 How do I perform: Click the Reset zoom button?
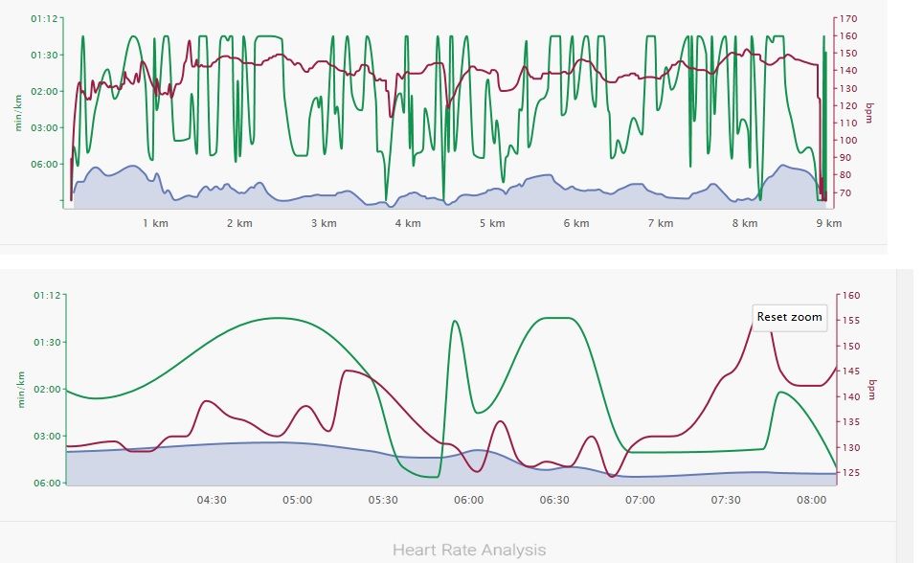coord(790,317)
